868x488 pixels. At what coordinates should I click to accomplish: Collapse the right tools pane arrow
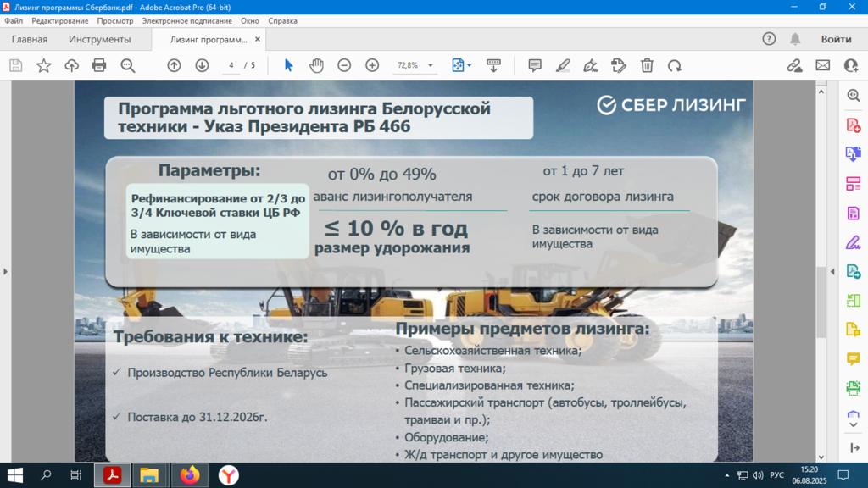point(832,272)
